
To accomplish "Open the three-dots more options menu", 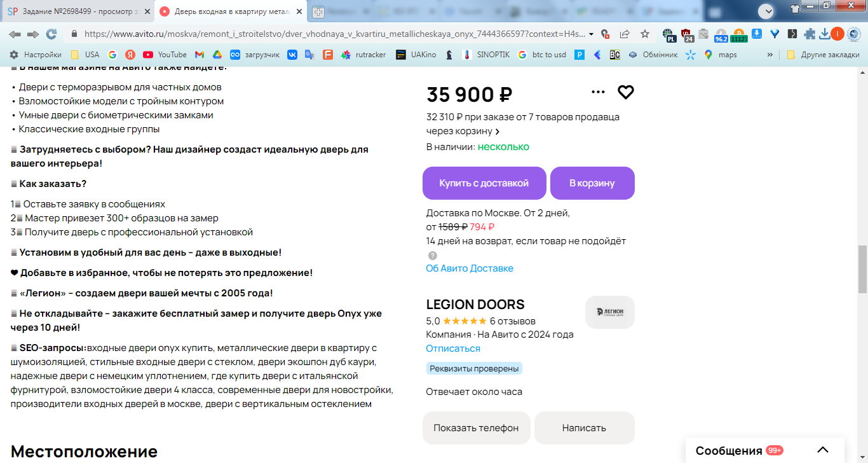I will pos(598,92).
